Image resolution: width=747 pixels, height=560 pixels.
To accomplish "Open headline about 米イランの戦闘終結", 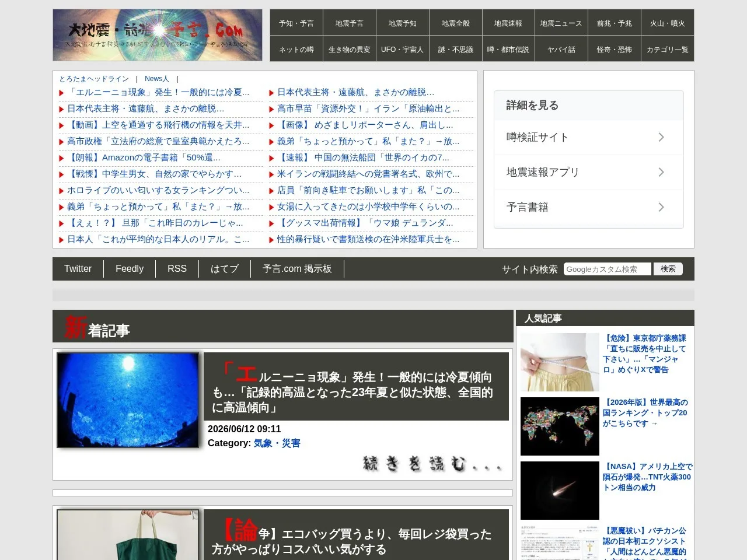I will [x=368, y=174].
